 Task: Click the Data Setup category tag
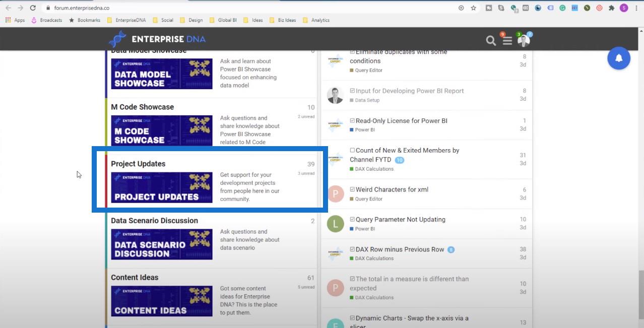tap(365, 100)
